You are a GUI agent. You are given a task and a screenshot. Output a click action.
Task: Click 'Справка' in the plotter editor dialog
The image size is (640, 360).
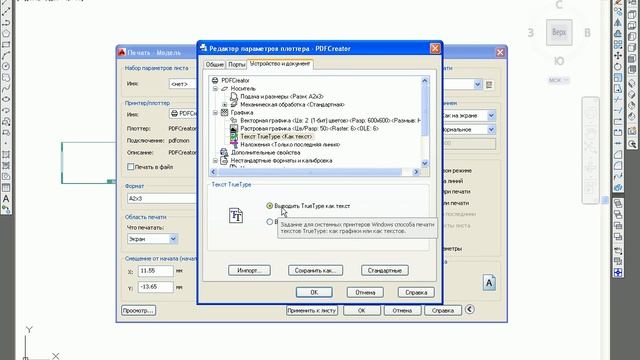416,292
